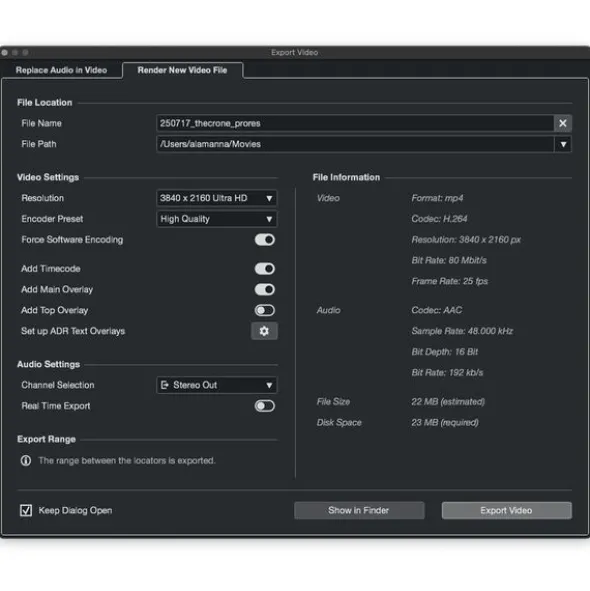Expand the File Path dropdown arrow
The width and height of the screenshot is (590, 591).
(563, 144)
